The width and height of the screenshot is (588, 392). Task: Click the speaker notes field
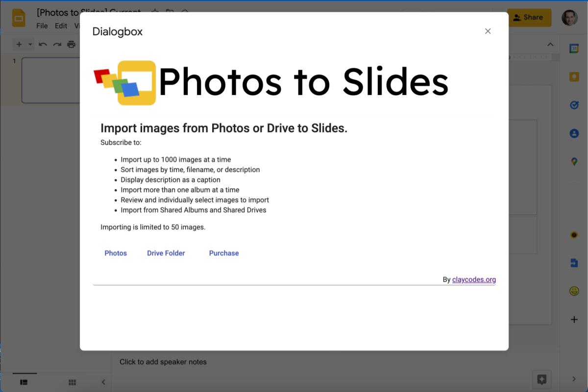[x=163, y=362]
